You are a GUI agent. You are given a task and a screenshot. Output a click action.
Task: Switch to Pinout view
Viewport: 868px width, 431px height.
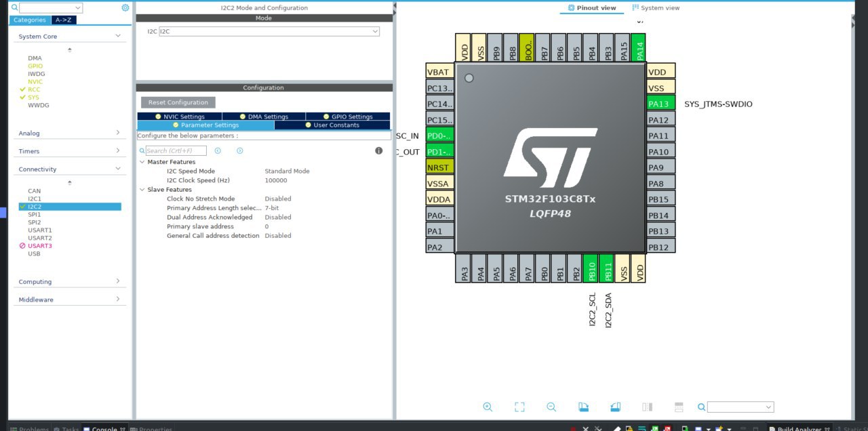click(x=591, y=7)
